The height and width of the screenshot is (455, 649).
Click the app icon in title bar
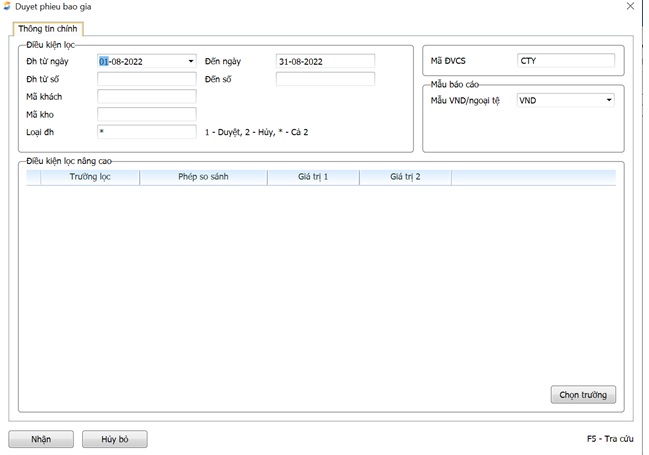(9, 7)
